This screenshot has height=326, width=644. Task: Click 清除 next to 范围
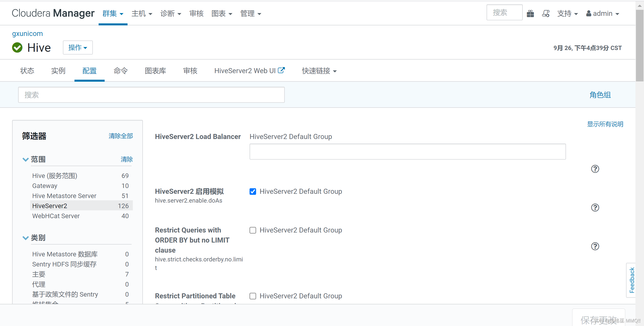tap(127, 159)
